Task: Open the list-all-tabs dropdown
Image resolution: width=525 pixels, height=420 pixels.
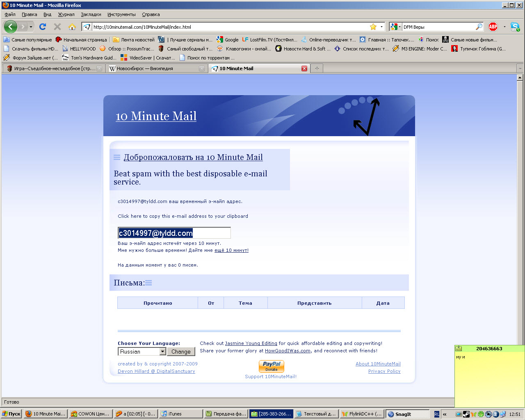Action: click(x=520, y=68)
